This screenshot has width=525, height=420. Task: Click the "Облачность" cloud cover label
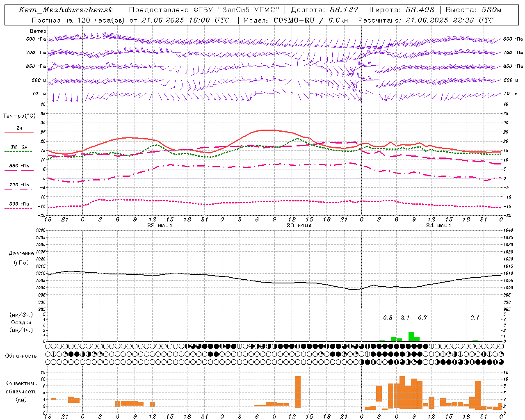21,356
